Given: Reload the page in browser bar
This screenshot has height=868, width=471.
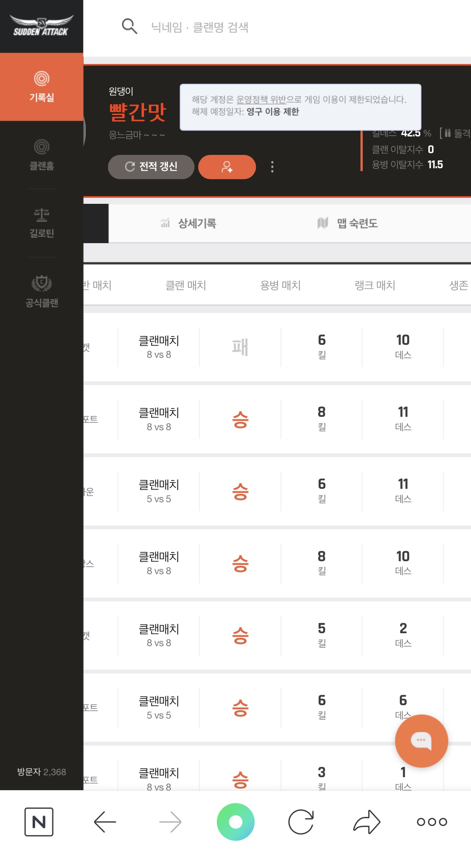Looking at the screenshot, I should click(301, 822).
